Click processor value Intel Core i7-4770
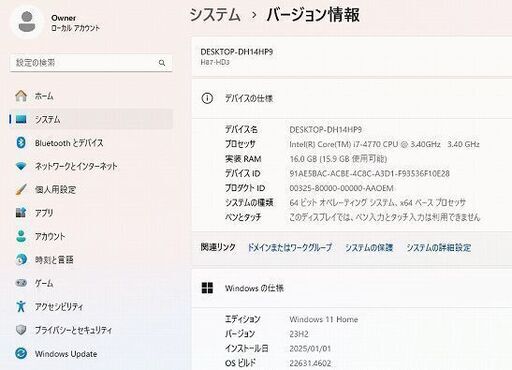The image size is (512, 370). point(384,144)
